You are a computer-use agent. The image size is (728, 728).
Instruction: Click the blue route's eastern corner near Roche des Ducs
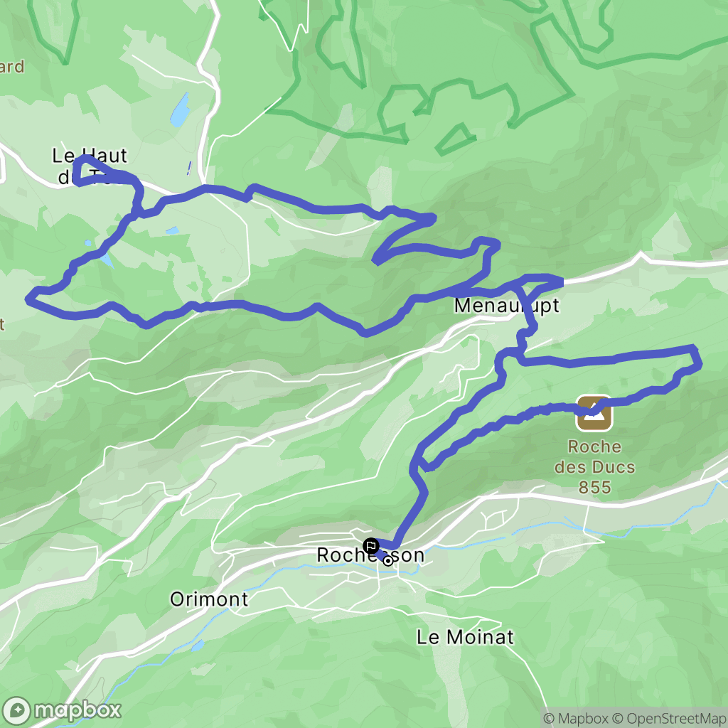click(695, 358)
